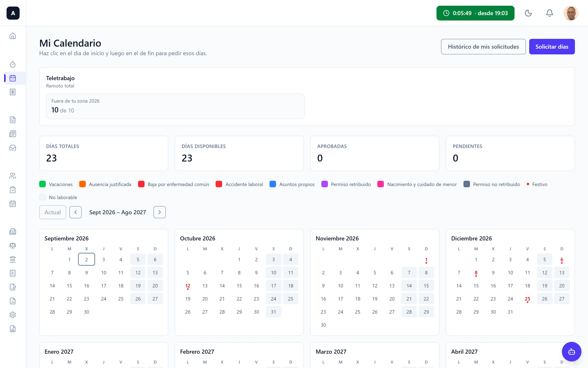588x368 pixels.
Task: Click the Enero 2027 month title
Action: click(59, 352)
